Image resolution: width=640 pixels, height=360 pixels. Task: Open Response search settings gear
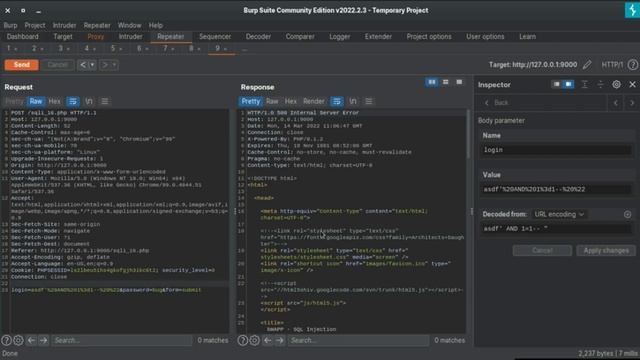[x=254, y=340]
